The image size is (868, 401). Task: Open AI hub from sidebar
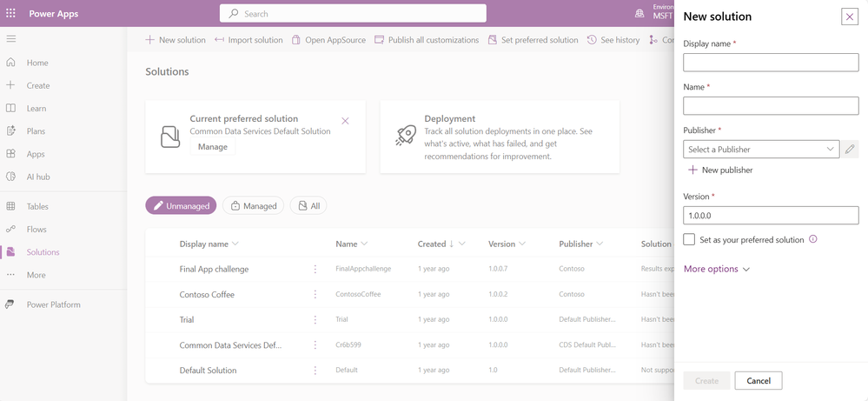coord(38,176)
